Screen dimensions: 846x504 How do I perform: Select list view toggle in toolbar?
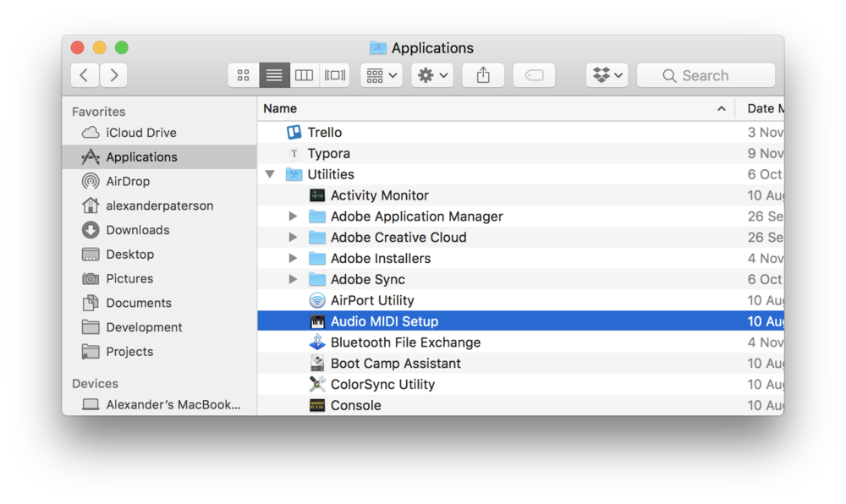coord(274,75)
